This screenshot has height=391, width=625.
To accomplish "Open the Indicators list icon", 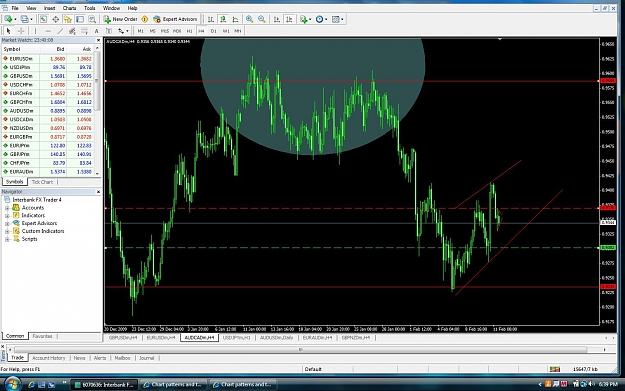I will [304, 19].
